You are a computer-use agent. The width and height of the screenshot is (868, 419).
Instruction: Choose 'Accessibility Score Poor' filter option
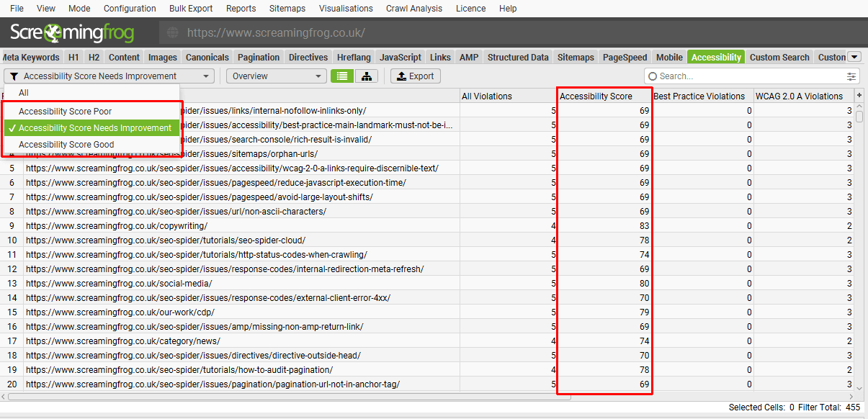click(91, 112)
